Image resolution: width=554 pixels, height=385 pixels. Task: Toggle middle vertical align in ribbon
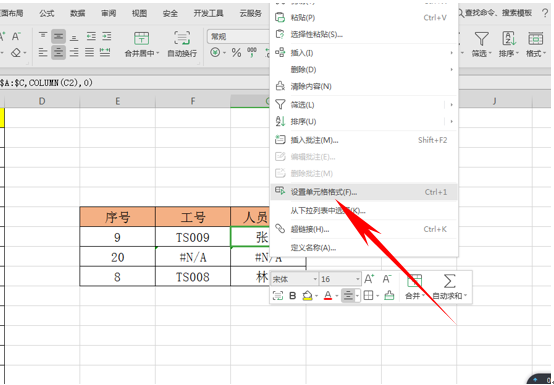[x=58, y=36]
